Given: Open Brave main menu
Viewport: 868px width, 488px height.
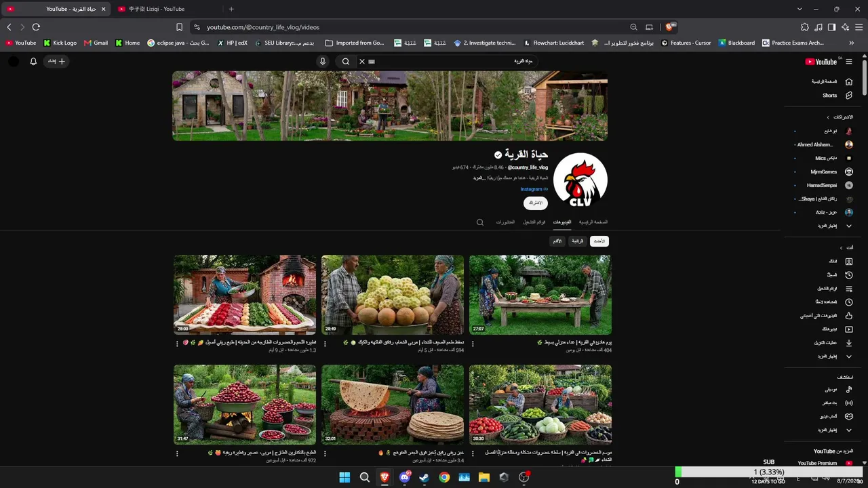Looking at the screenshot, I should tap(859, 27).
